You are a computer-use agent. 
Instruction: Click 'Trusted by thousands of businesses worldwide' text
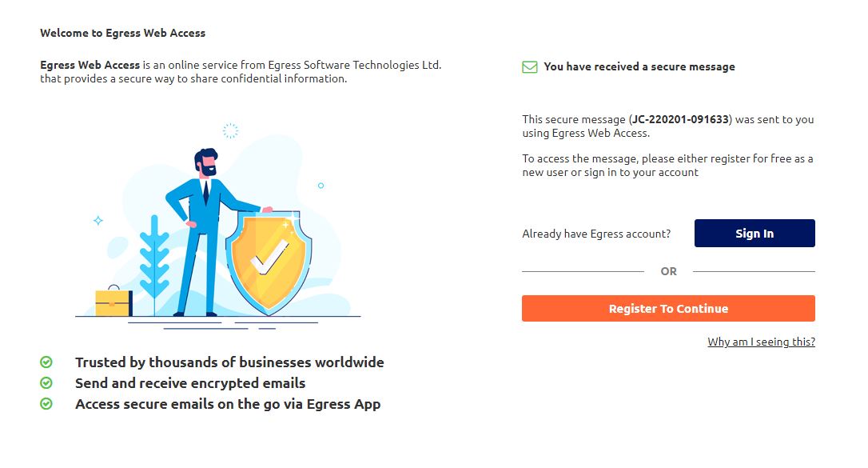point(229,362)
